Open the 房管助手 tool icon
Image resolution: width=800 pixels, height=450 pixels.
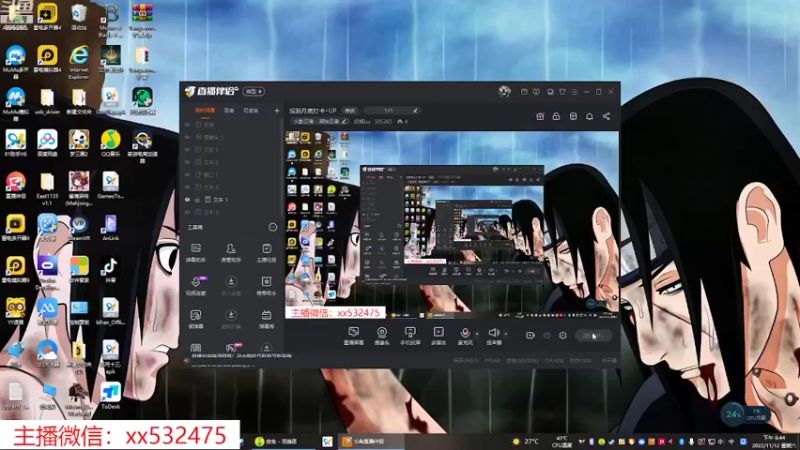coord(231,253)
